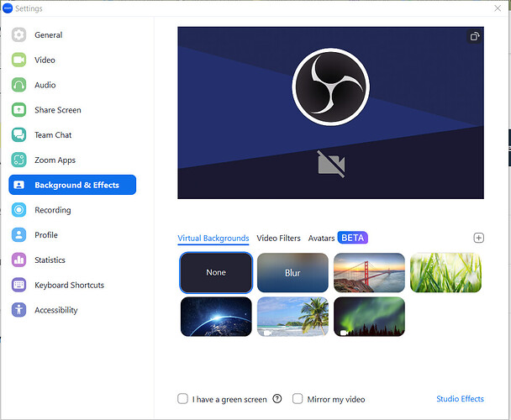Rotate preview with top-right corner icon

pyautogui.click(x=474, y=37)
